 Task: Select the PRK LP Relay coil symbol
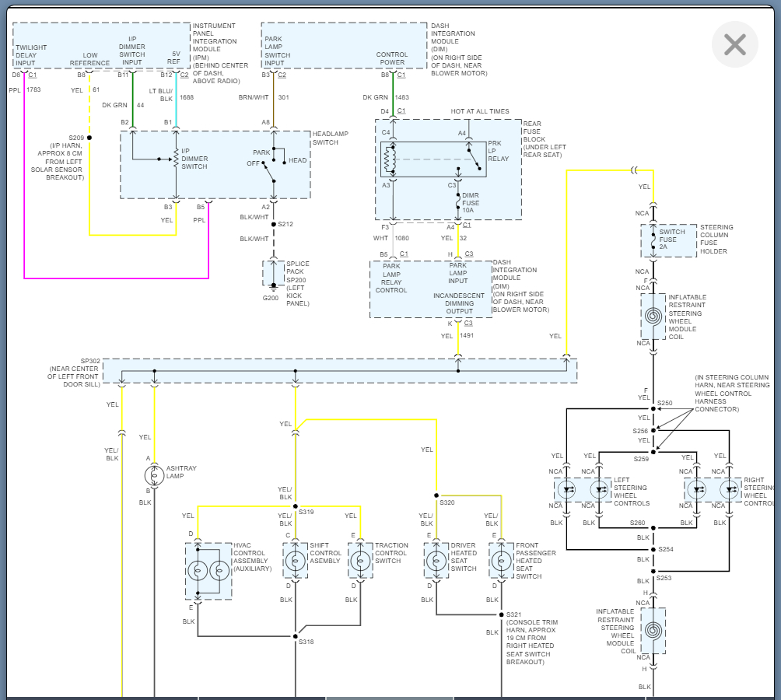387,159
